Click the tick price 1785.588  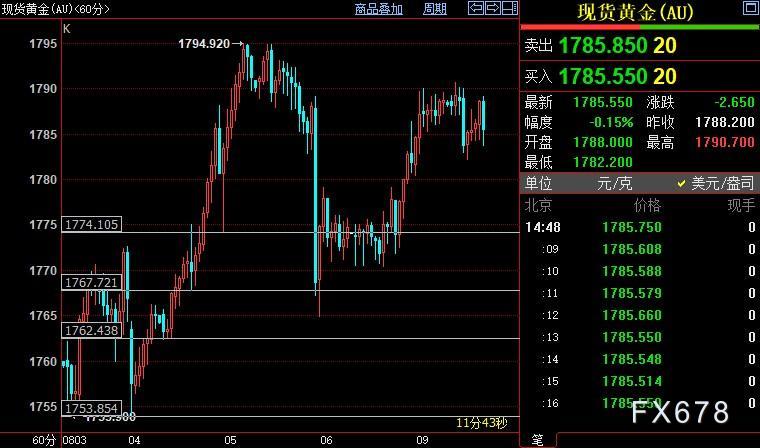(x=632, y=271)
